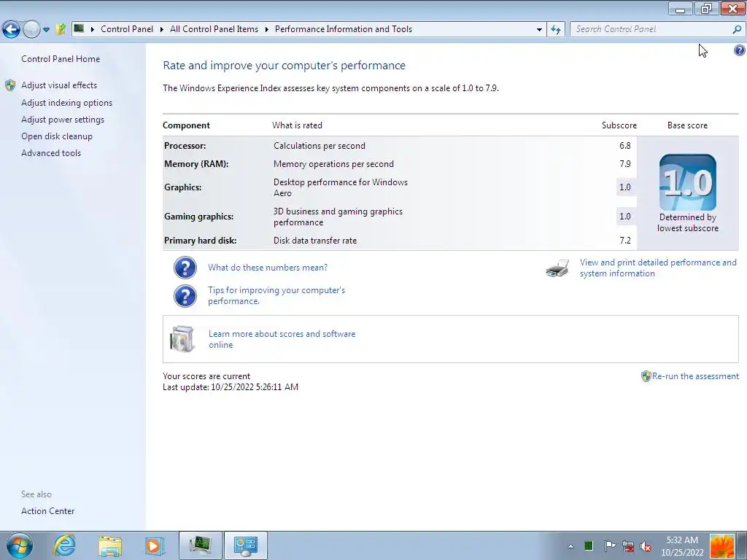Viewport: 747px width, 560px height.
Task: Click the up-level folder icon in toolbar
Action: (x=61, y=29)
